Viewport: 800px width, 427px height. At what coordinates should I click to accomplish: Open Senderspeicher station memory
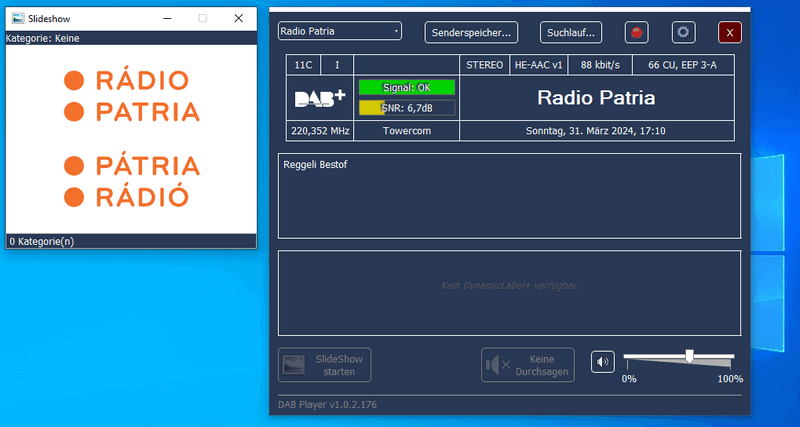coord(471,33)
